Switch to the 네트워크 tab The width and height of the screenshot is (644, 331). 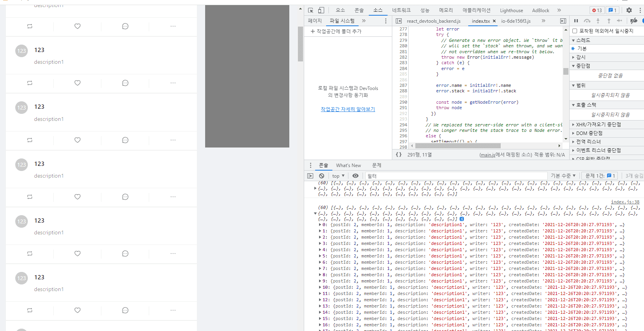401,11
